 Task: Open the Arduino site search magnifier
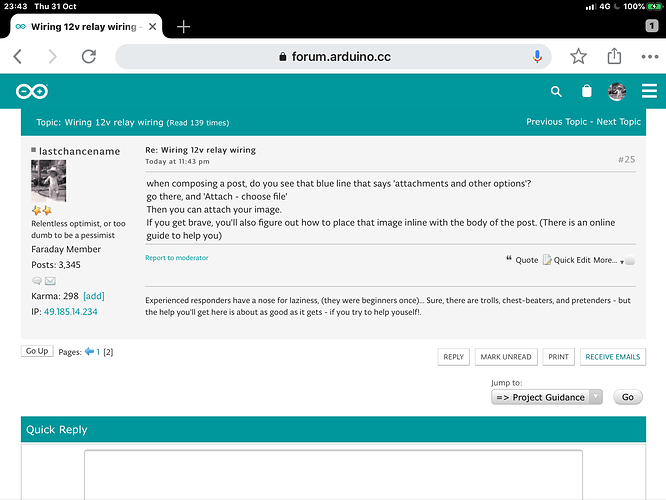(556, 91)
